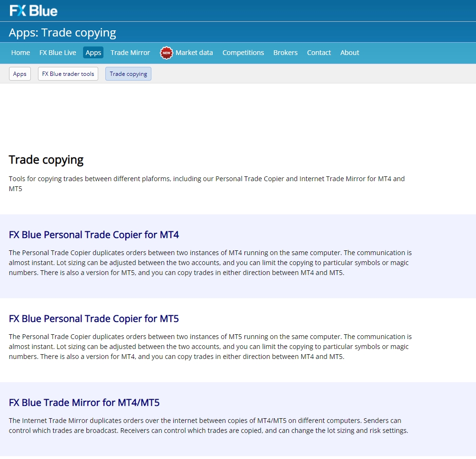476x459 pixels.
Task: Open Trade Mirror in navigation bar
Action: [x=130, y=53]
